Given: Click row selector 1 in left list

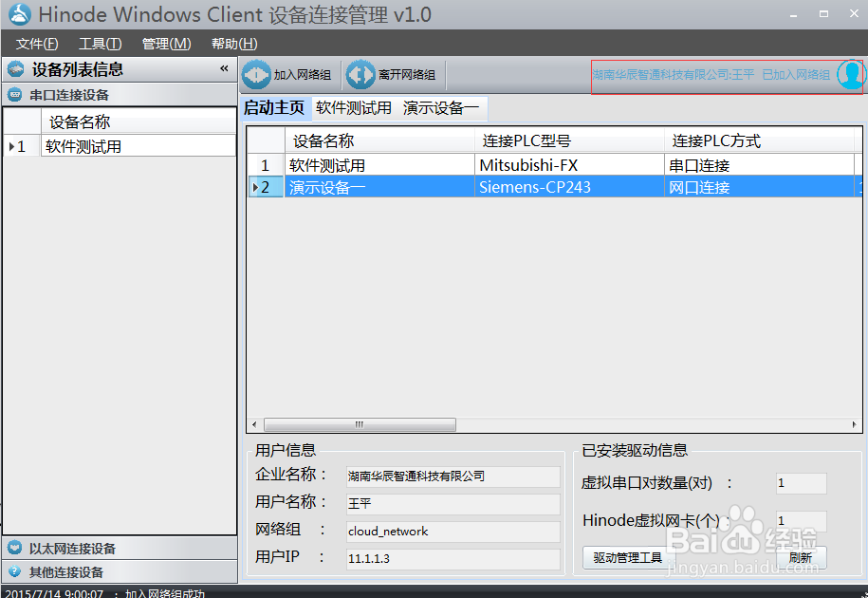Looking at the screenshot, I should tap(22, 146).
